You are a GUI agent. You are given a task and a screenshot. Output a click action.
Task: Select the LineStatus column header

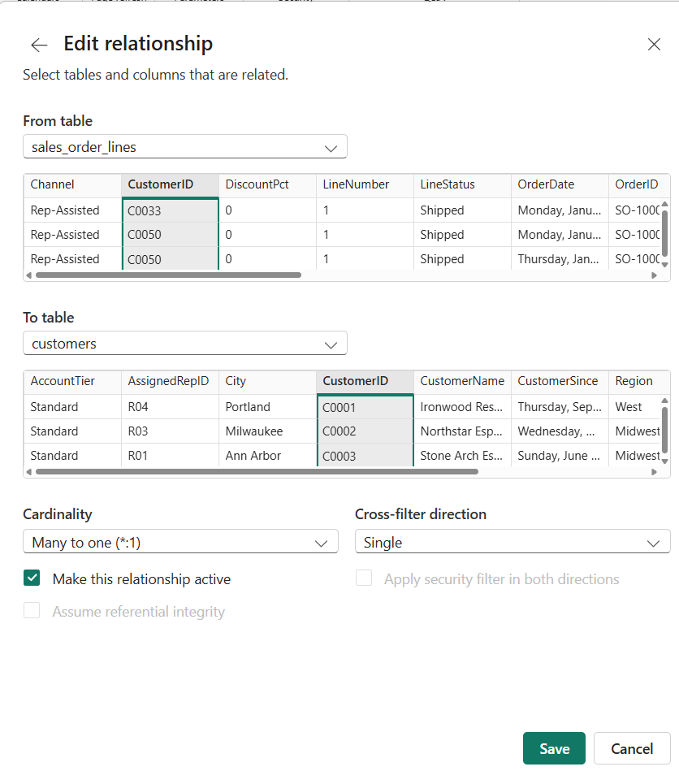[x=462, y=184]
